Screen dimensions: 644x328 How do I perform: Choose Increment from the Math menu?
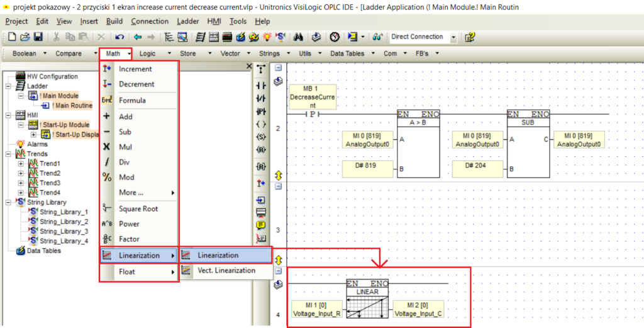click(139, 69)
